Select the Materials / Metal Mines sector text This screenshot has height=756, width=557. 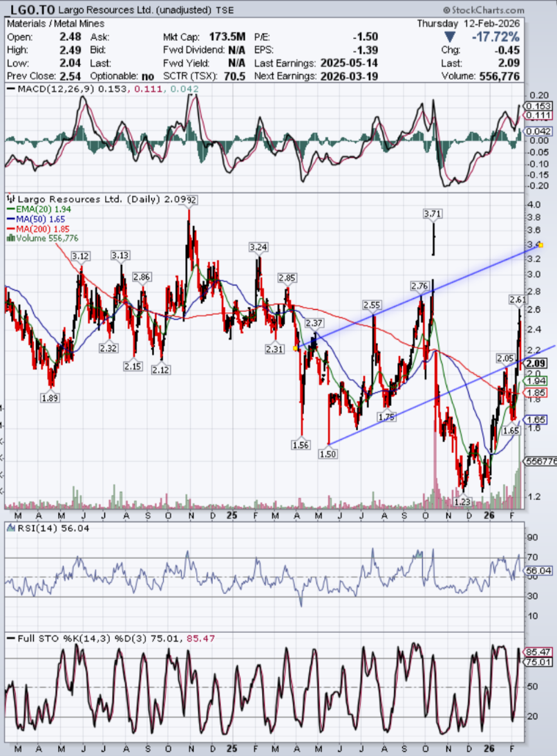(x=55, y=24)
